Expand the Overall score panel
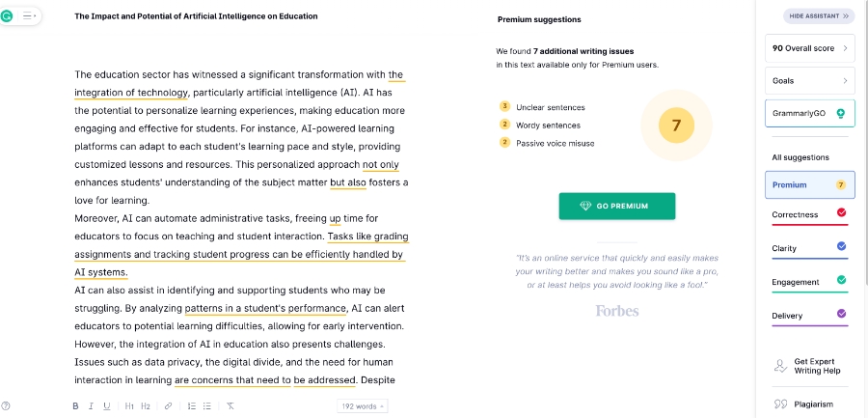The image size is (868, 418). click(x=809, y=47)
